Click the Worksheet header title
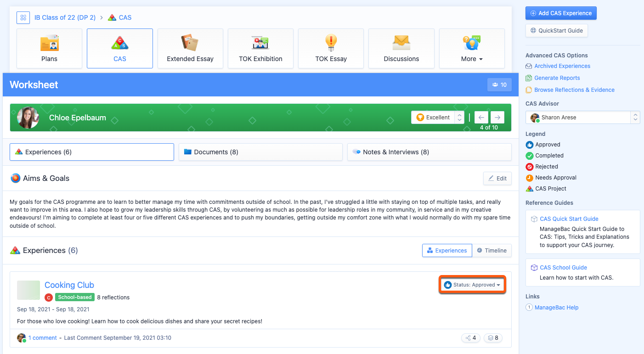 [34, 84]
